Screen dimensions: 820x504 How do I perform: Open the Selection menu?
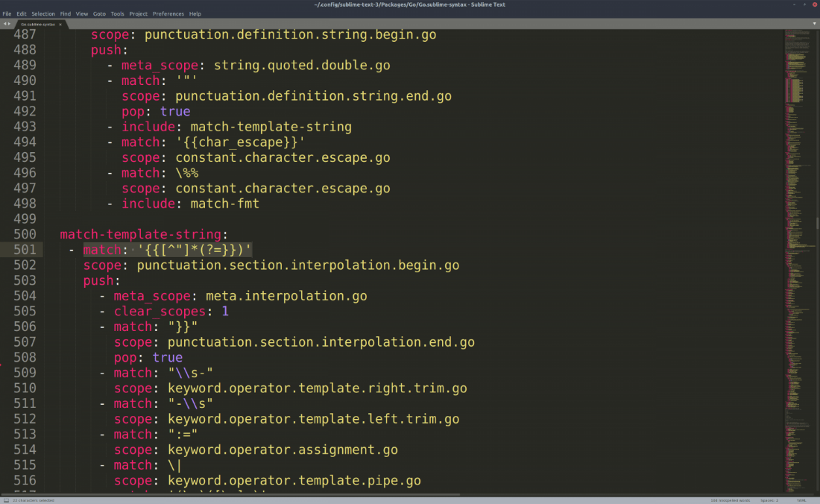click(x=42, y=13)
